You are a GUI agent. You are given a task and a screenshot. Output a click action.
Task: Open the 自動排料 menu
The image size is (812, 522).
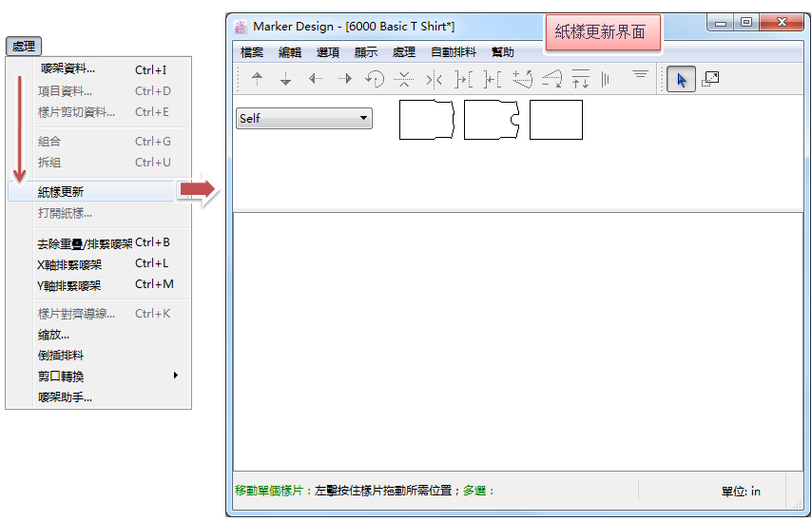point(452,52)
